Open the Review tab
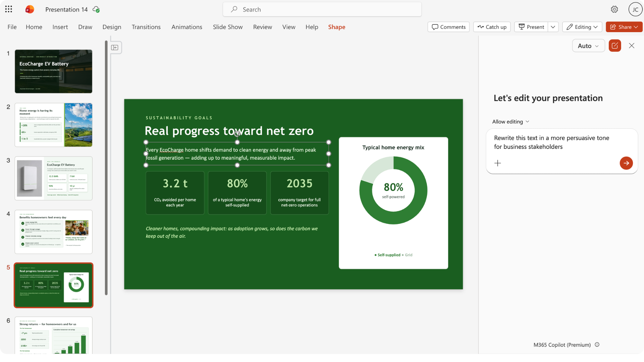The width and height of the screenshot is (644, 362). (262, 27)
